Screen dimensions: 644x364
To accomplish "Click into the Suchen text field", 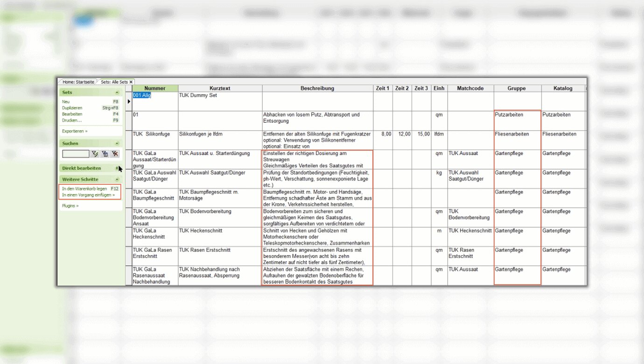I will tap(76, 154).
